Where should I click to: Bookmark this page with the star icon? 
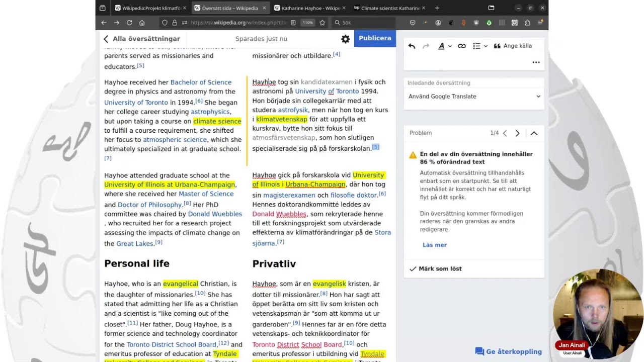(322, 23)
